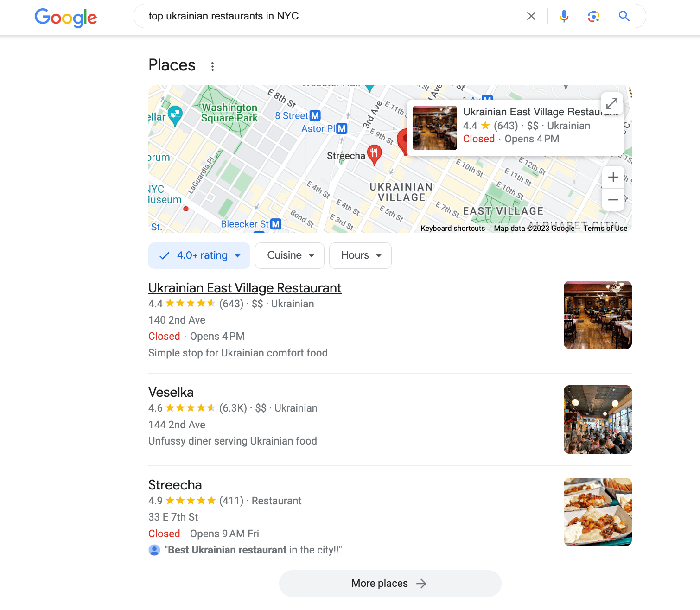
Task: Open the Streecha restaurant listing
Action: tap(175, 485)
